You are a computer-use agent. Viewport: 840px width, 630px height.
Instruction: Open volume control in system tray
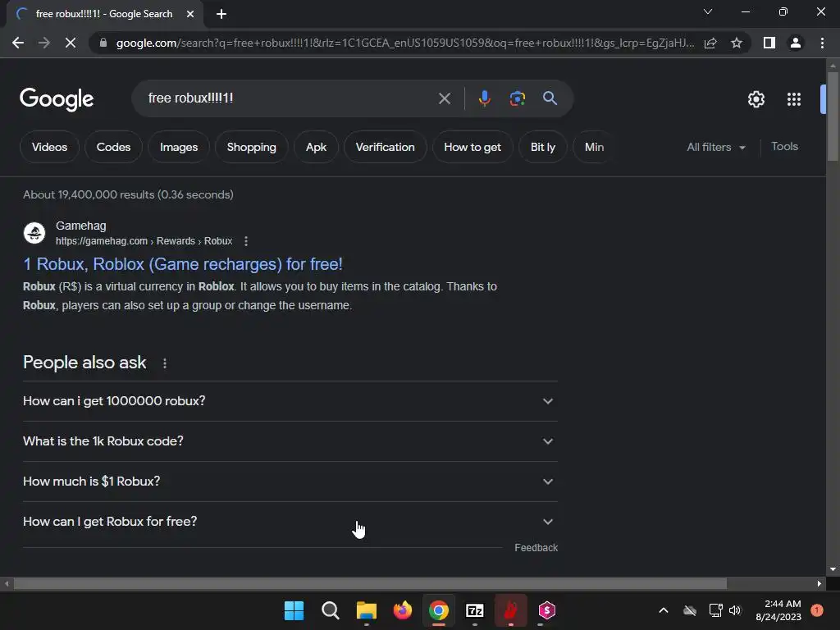[x=735, y=610]
